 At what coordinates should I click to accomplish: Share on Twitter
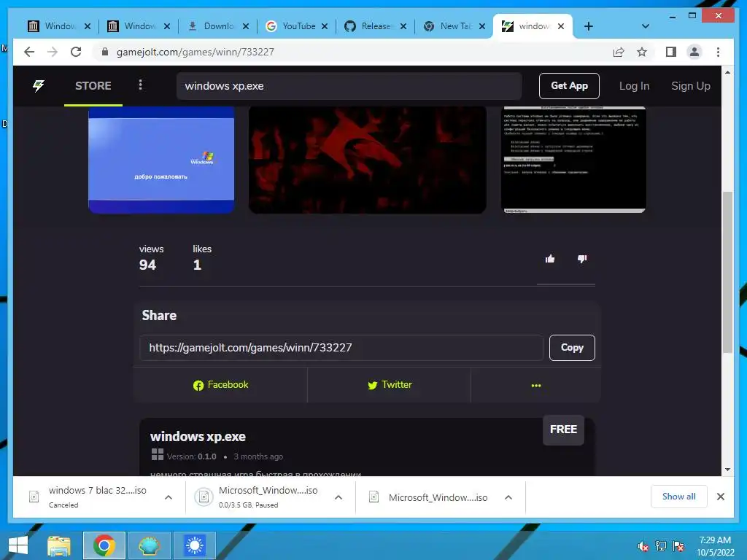pyautogui.click(x=390, y=385)
